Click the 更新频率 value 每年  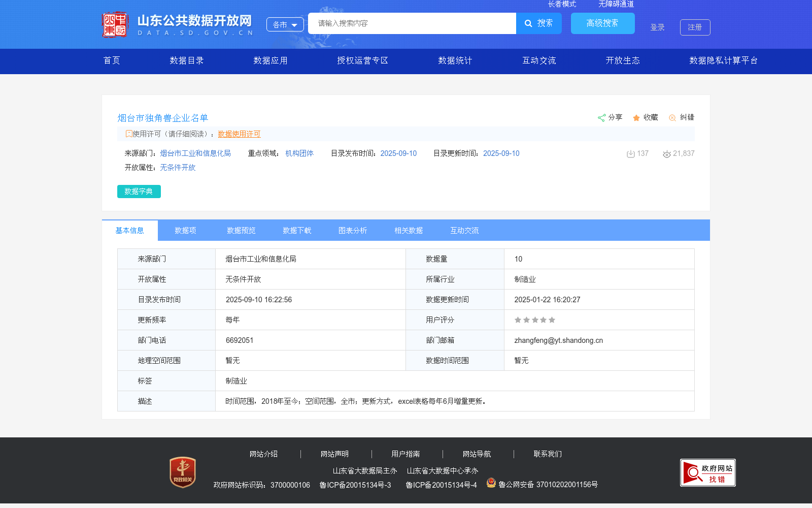point(233,320)
